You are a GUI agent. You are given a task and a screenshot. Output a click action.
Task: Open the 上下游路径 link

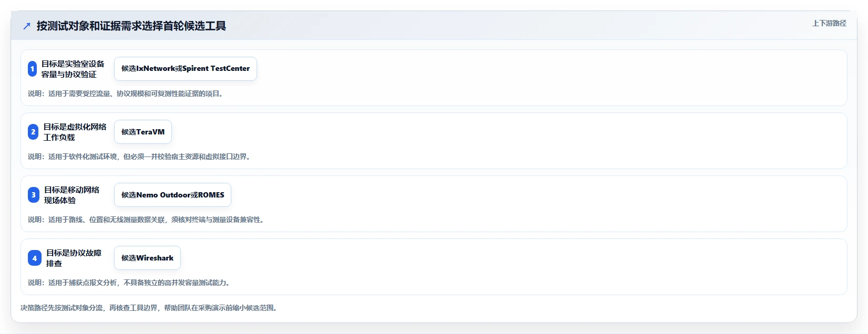coord(830,23)
